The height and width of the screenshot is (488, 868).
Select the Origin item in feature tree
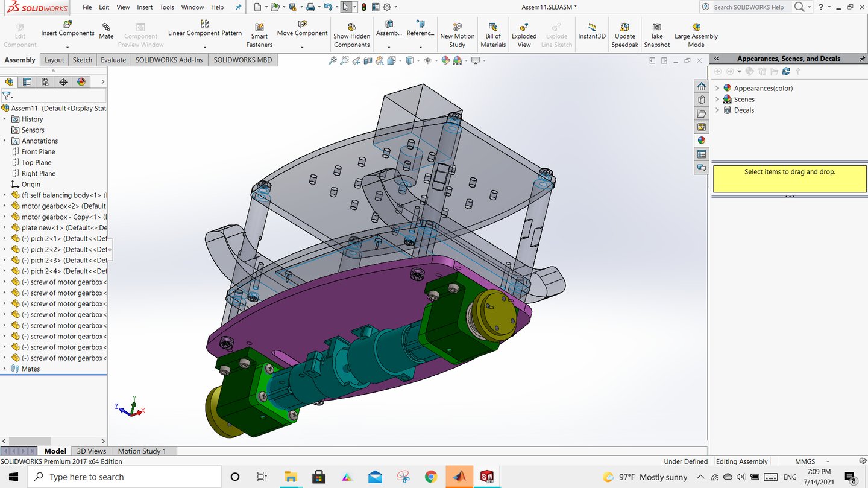[31, 185]
